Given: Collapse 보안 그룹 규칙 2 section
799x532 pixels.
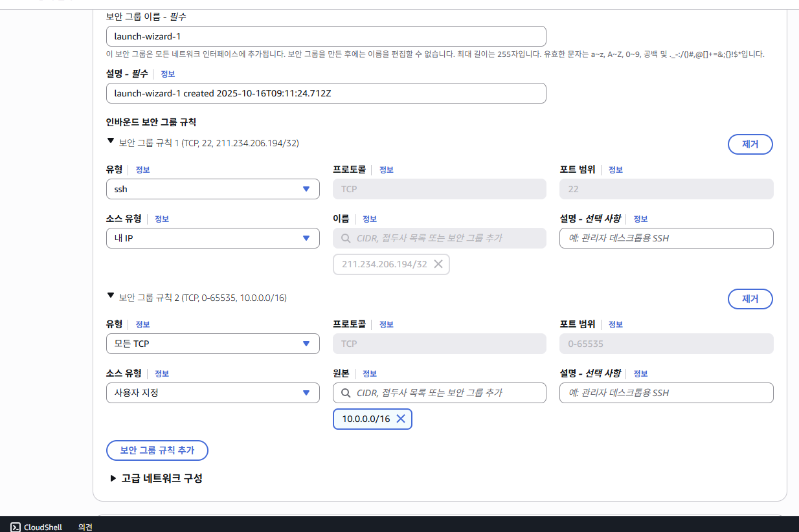Looking at the screenshot, I should pos(111,296).
